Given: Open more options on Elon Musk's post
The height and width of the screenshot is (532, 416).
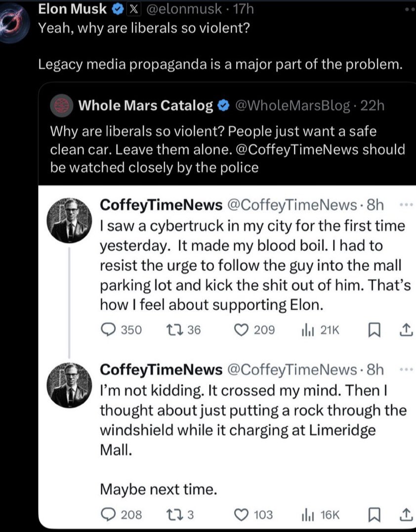Looking at the screenshot, I should click(410, 10).
